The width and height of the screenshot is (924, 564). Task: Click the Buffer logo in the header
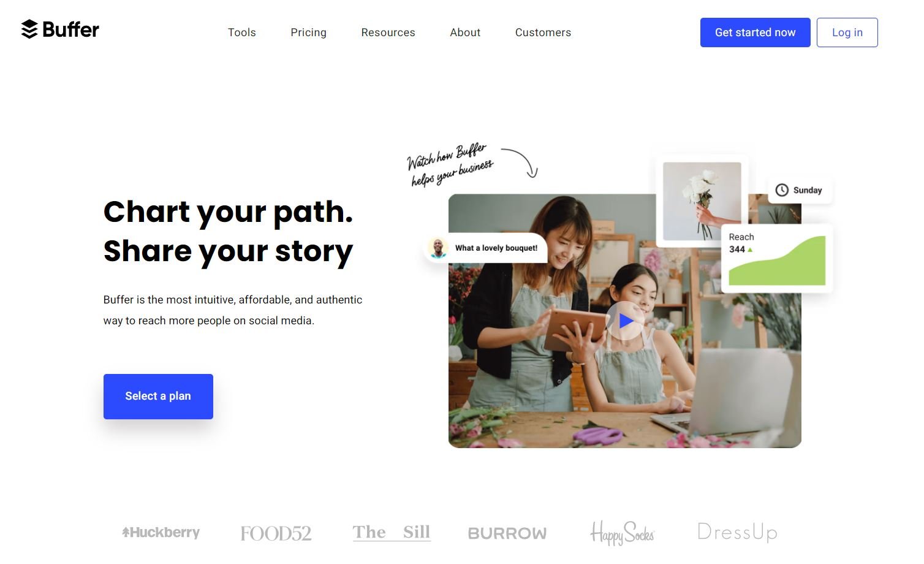59,29
